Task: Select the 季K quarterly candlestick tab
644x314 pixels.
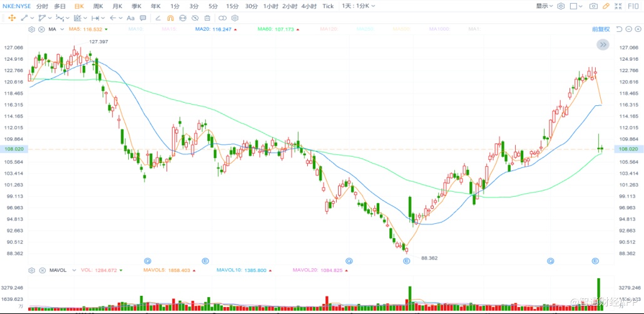Action: 136,6
